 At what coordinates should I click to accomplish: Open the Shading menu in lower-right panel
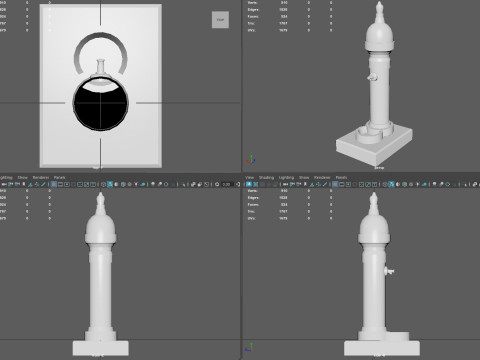point(266,177)
